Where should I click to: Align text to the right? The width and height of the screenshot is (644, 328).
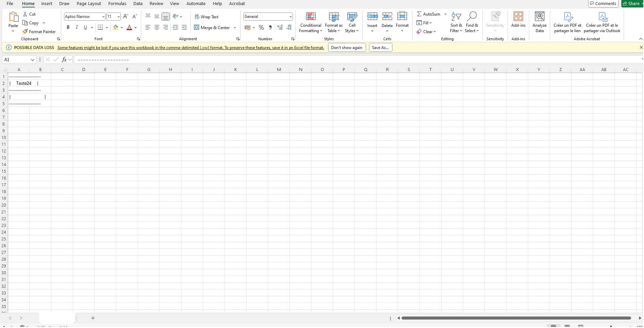[x=166, y=27]
